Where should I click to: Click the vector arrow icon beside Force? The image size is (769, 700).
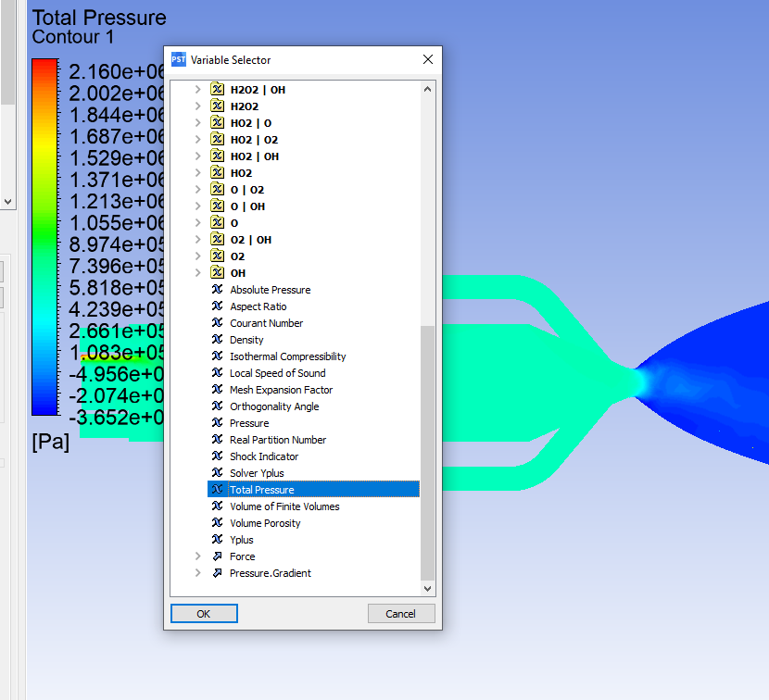pyautogui.click(x=216, y=556)
